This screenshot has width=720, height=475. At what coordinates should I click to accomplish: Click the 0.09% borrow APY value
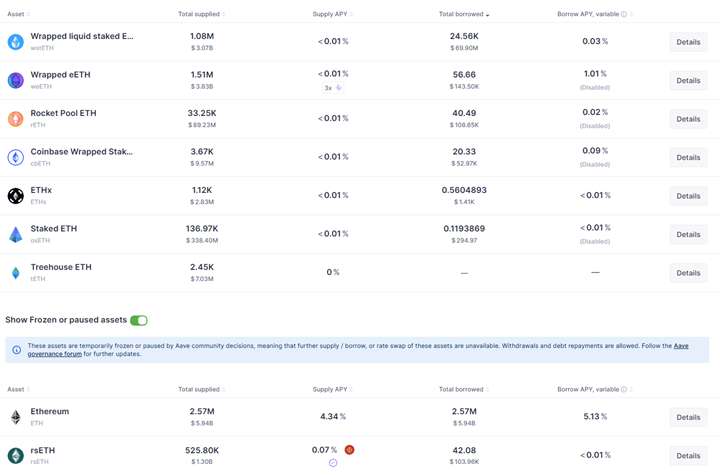click(595, 151)
